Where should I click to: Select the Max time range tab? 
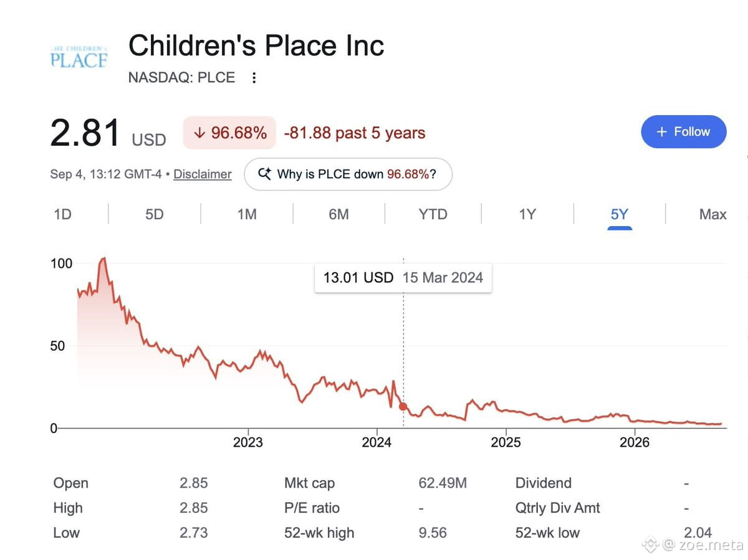(x=712, y=214)
